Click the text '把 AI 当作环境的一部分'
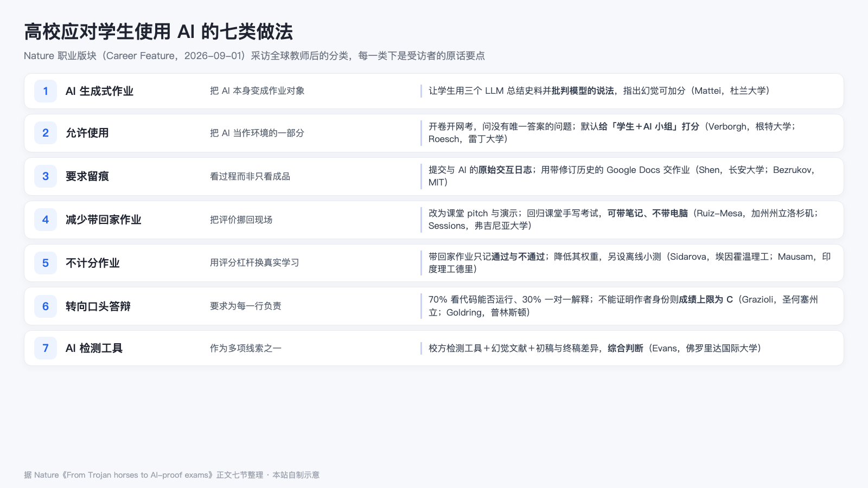 coord(257,133)
